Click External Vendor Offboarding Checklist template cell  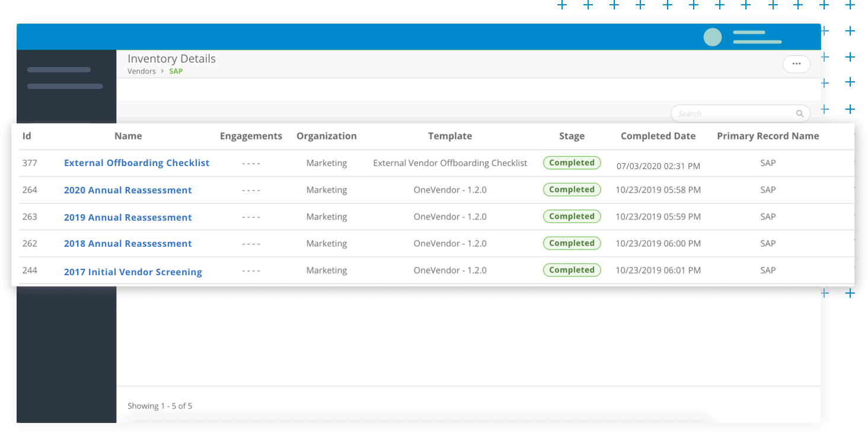pyautogui.click(x=450, y=163)
